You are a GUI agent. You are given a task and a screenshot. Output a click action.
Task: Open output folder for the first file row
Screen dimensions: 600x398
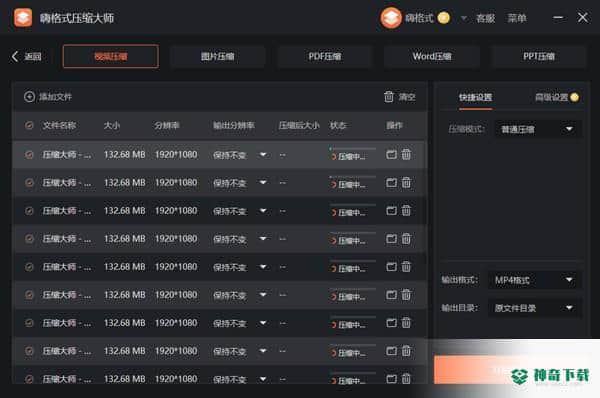[x=391, y=155]
